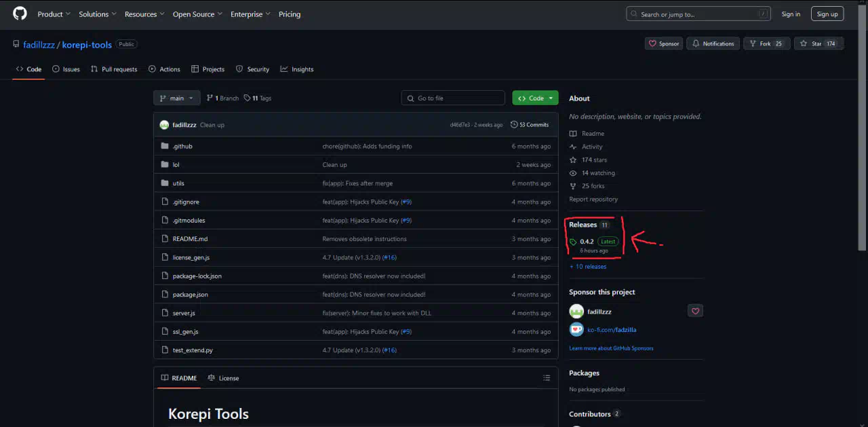Screen dimensions: 868x427
Task: Star the korepi-tools repository
Action: click(818, 43)
